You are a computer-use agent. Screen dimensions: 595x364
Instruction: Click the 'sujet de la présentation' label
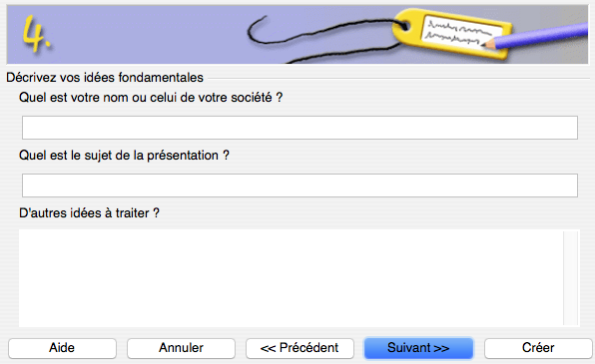coord(124,156)
